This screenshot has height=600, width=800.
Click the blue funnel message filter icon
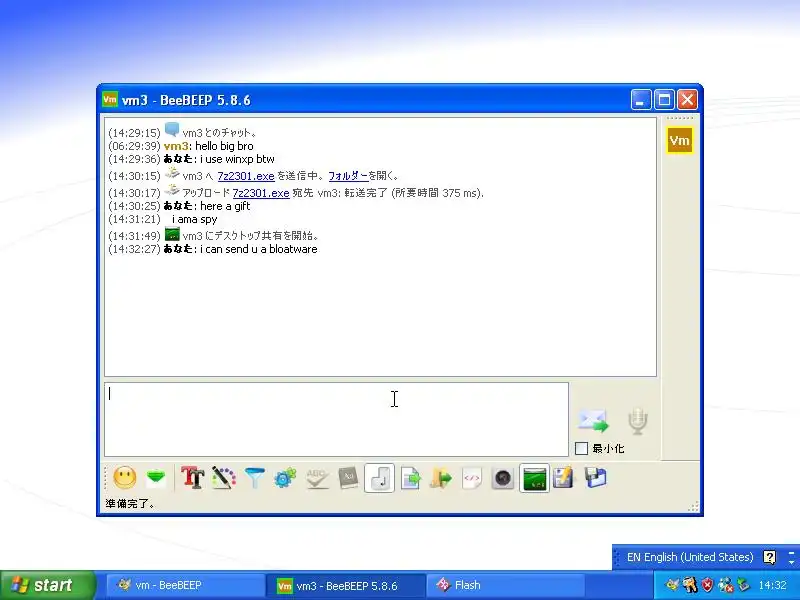[x=255, y=478]
